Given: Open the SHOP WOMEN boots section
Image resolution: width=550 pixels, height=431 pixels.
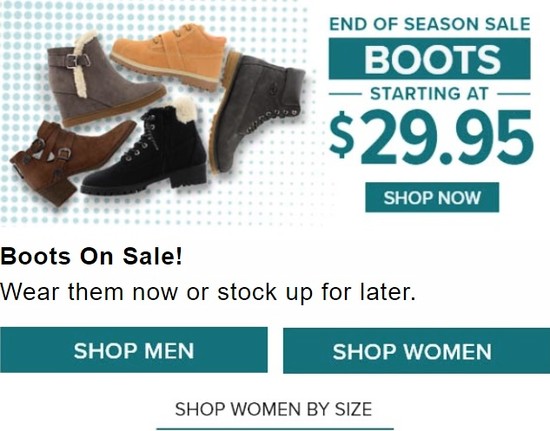Looking at the screenshot, I should [416, 351].
